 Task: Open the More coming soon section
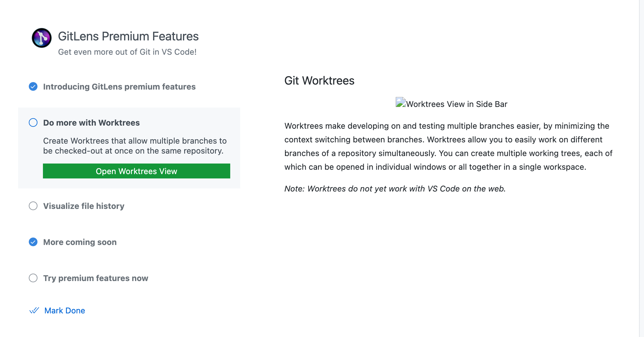pyautogui.click(x=80, y=242)
